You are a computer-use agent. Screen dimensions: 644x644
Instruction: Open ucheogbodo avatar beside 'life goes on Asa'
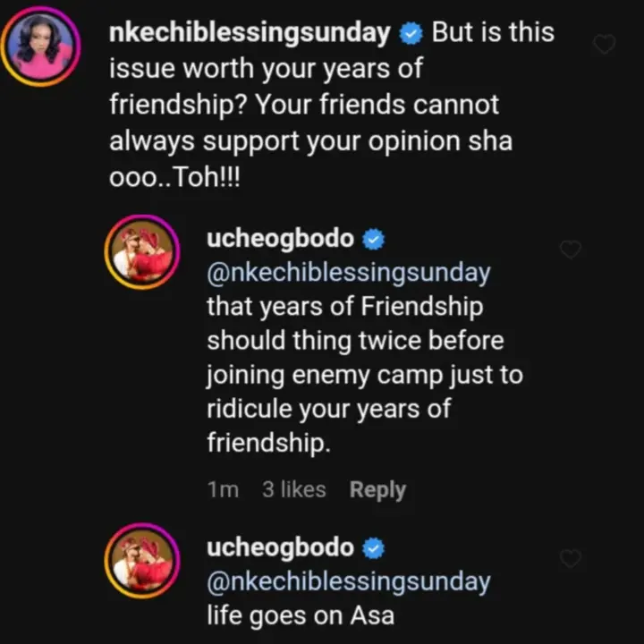pyautogui.click(x=144, y=560)
